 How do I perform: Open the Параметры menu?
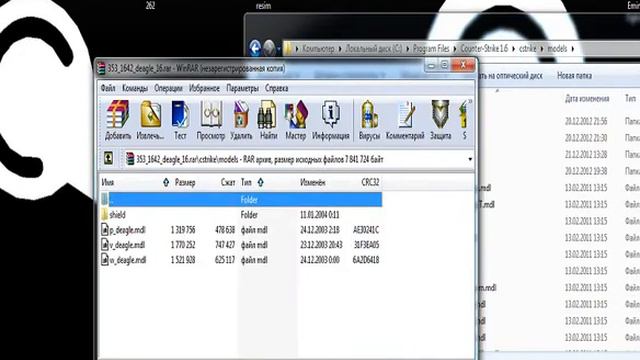(242, 88)
